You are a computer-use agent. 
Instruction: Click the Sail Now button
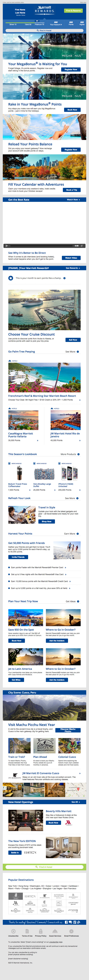click(73, 340)
